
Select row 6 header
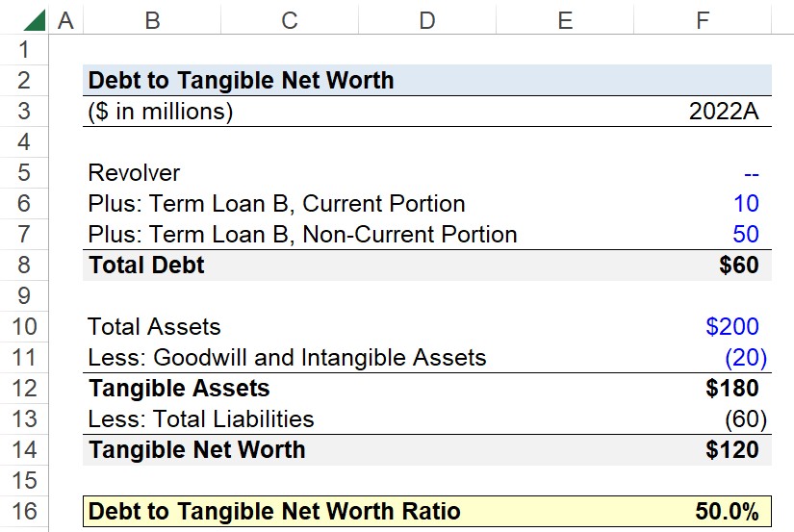point(24,204)
